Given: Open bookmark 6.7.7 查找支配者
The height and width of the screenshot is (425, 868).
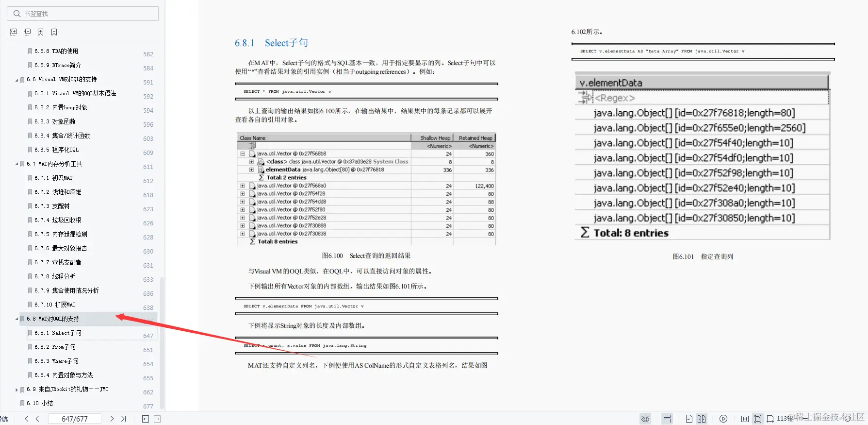Looking at the screenshot, I should [x=58, y=262].
